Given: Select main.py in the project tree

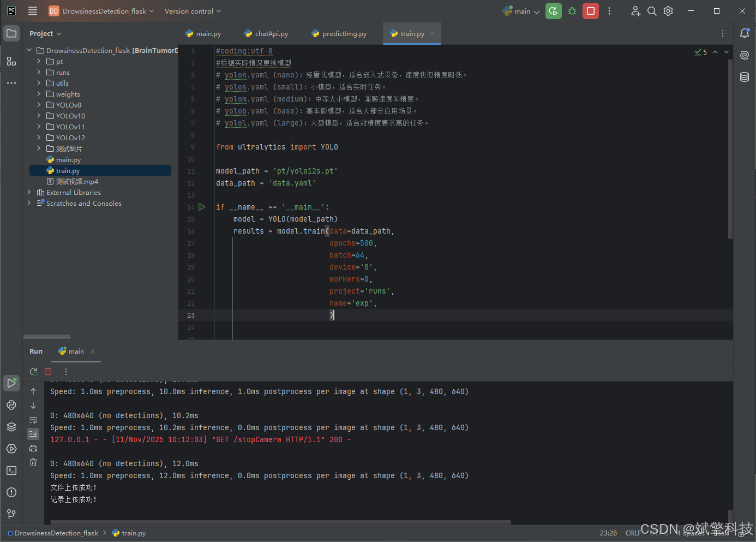Looking at the screenshot, I should click(68, 160).
